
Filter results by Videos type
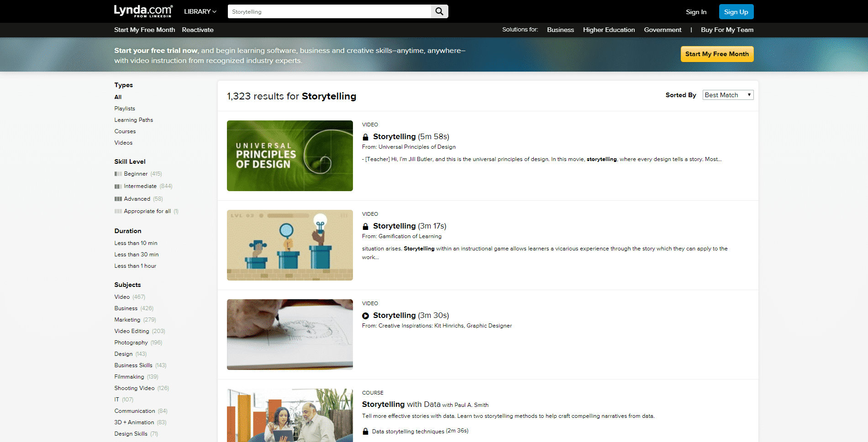pyautogui.click(x=123, y=143)
